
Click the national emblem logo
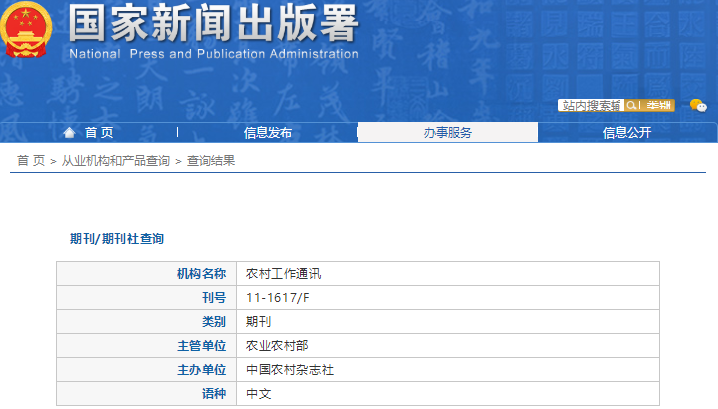tap(26, 29)
